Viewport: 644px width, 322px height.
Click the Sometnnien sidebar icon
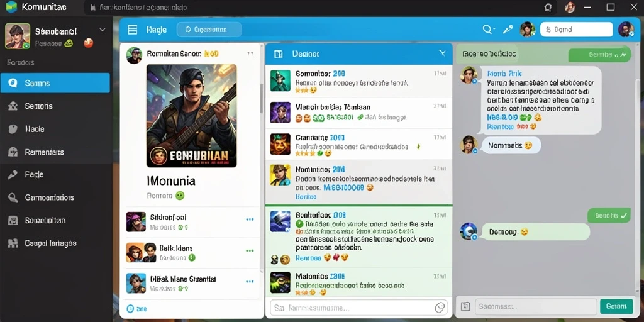point(13,221)
